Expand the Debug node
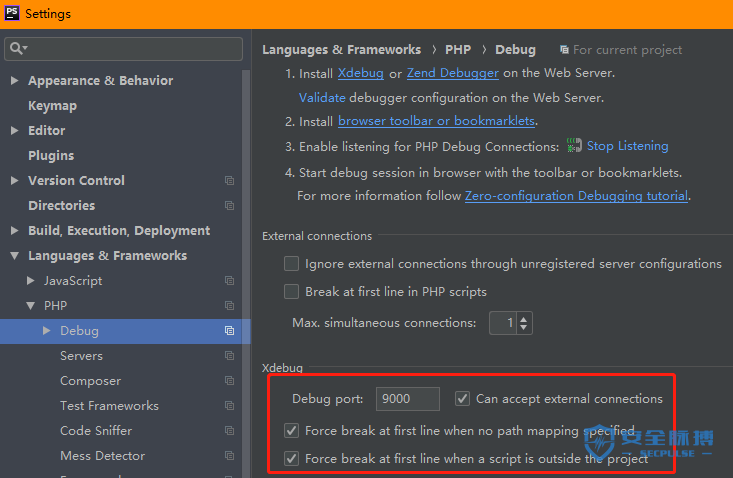The height and width of the screenshot is (478, 733). (46, 331)
